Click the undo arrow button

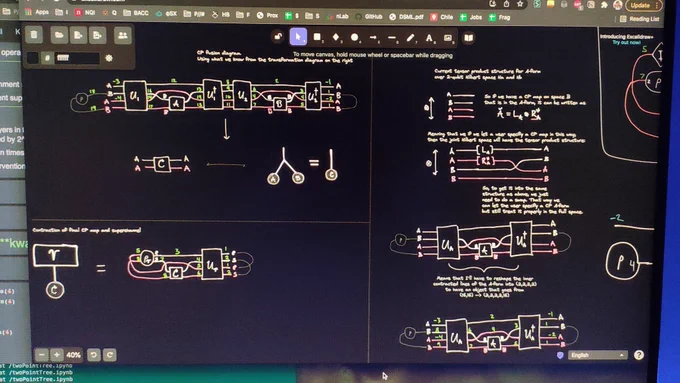(x=93, y=355)
